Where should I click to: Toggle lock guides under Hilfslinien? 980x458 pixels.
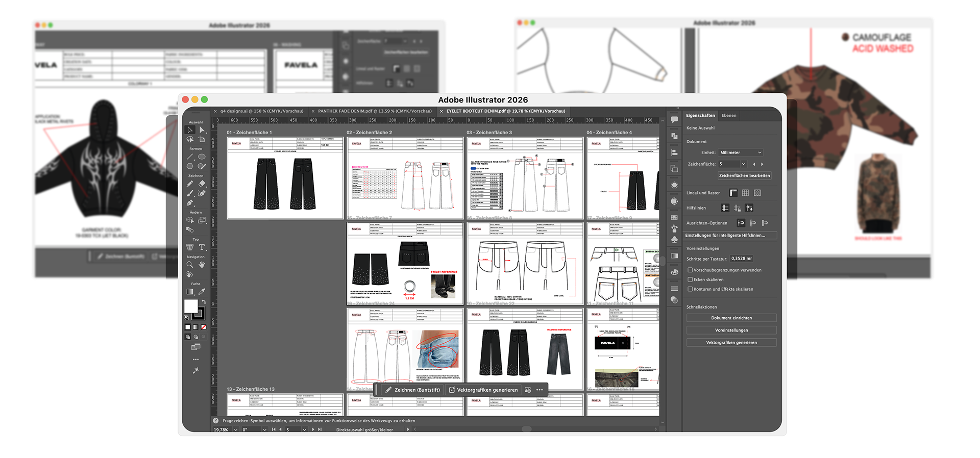pyautogui.click(x=737, y=208)
